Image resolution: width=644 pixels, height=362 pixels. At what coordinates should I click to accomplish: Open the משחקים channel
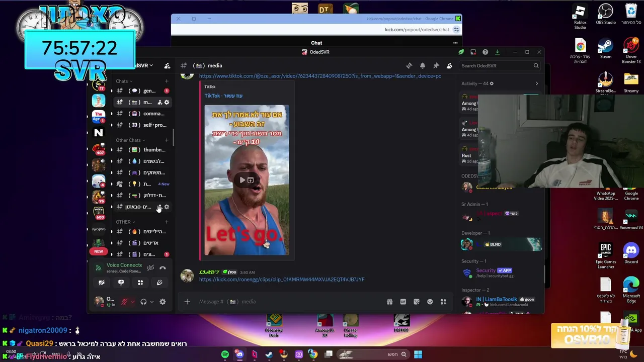(142, 172)
